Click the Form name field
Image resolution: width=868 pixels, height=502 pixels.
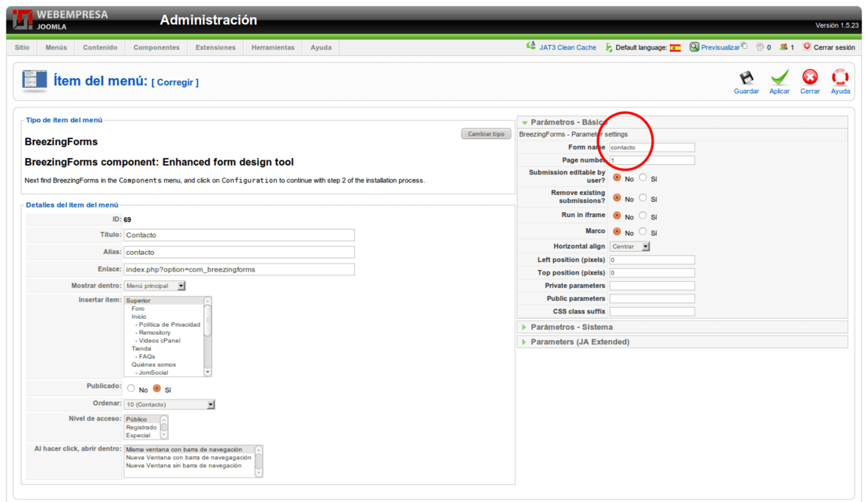(x=652, y=148)
